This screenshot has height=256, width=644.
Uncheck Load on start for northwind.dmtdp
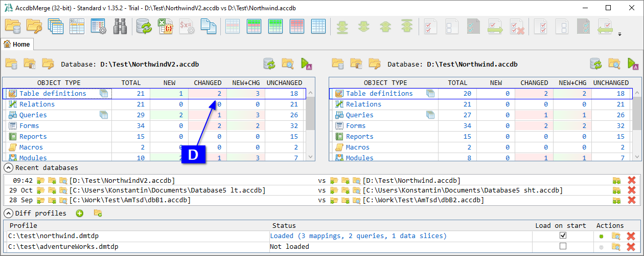563,236
